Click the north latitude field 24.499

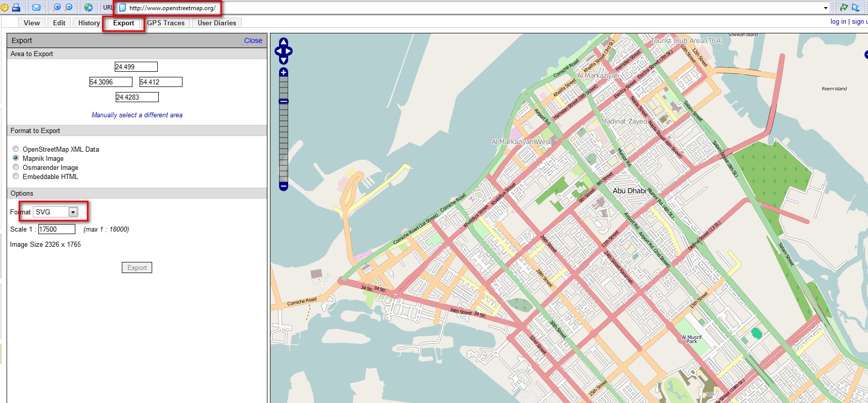136,67
